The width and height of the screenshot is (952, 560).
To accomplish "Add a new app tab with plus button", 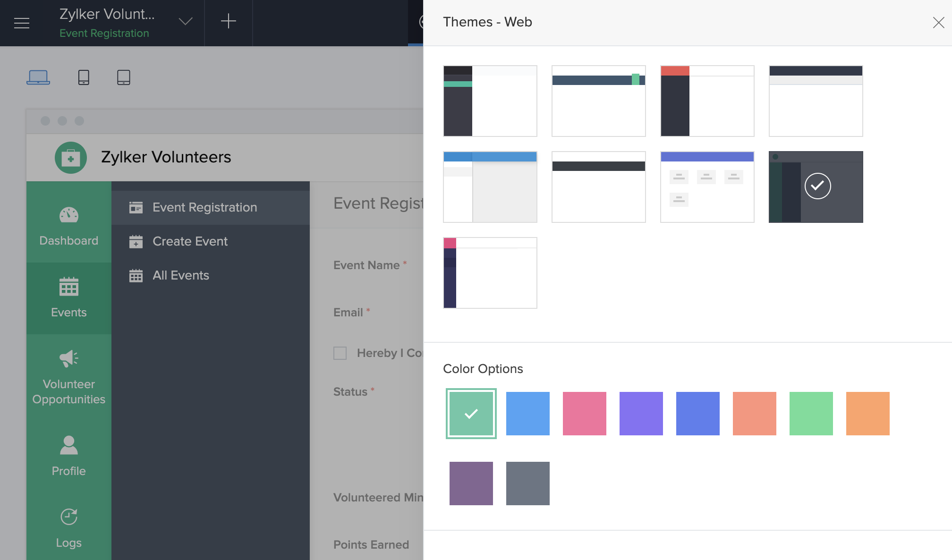I will point(228,21).
